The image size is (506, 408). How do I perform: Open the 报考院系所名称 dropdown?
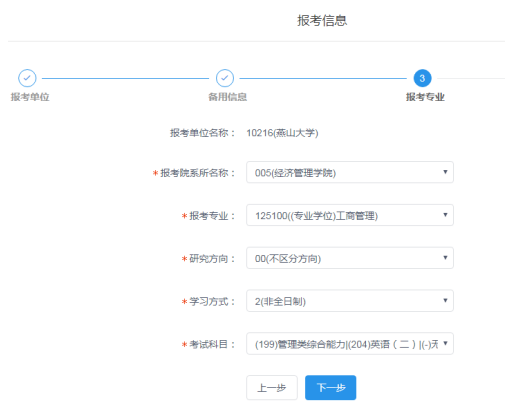[350, 172]
